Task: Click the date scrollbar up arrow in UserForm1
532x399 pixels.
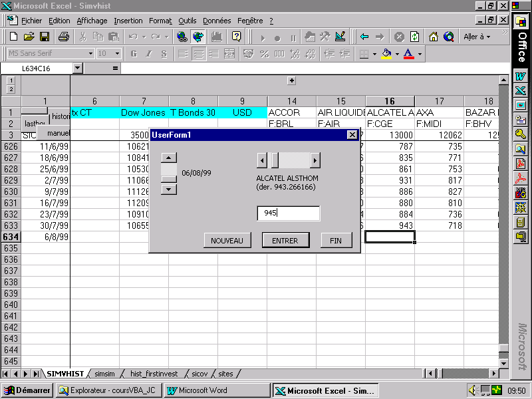Action: click(x=169, y=158)
